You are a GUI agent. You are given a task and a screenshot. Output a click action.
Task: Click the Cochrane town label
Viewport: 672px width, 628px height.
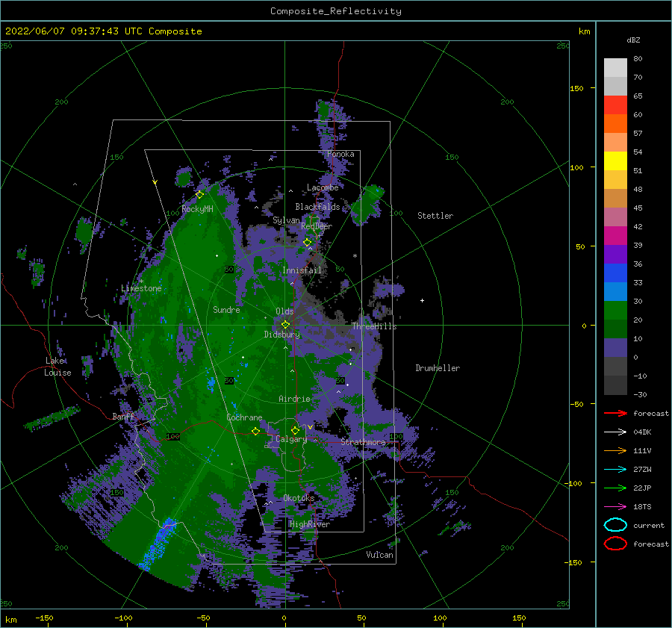tap(244, 417)
